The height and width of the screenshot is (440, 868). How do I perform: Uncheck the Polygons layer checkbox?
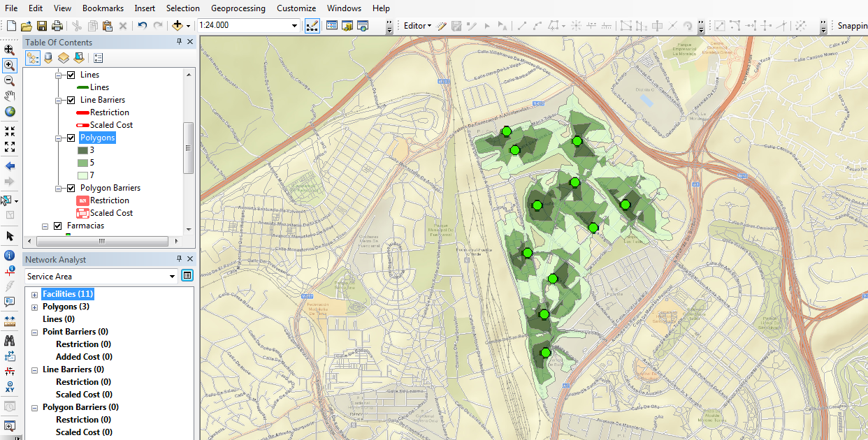pos(71,138)
